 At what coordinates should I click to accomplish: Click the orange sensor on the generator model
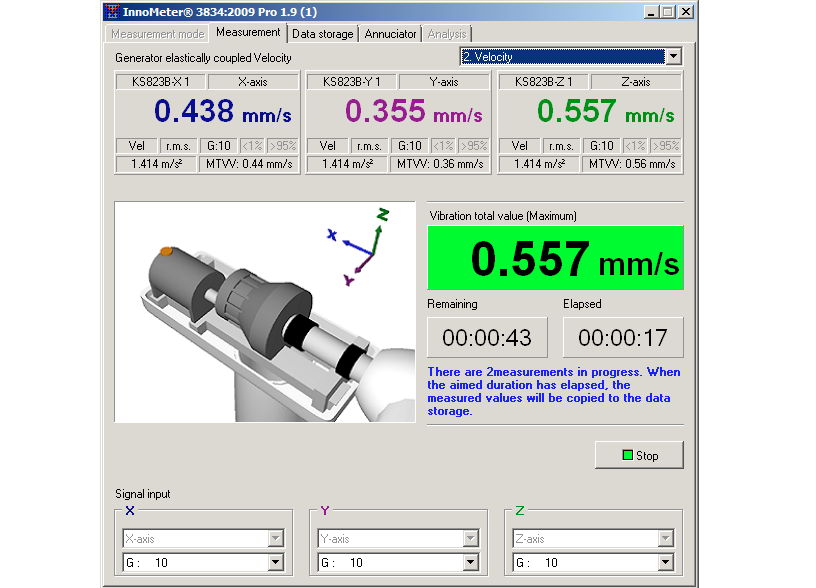tap(166, 253)
